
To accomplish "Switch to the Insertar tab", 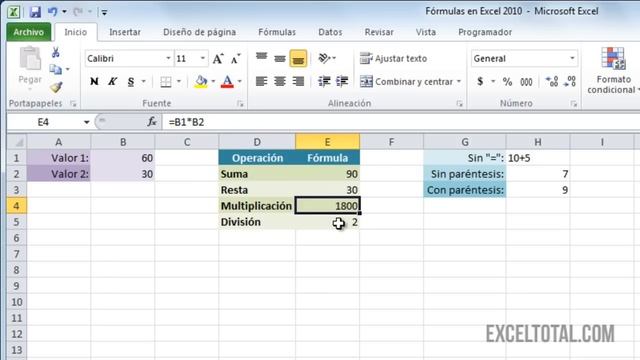I will [125, 32].
